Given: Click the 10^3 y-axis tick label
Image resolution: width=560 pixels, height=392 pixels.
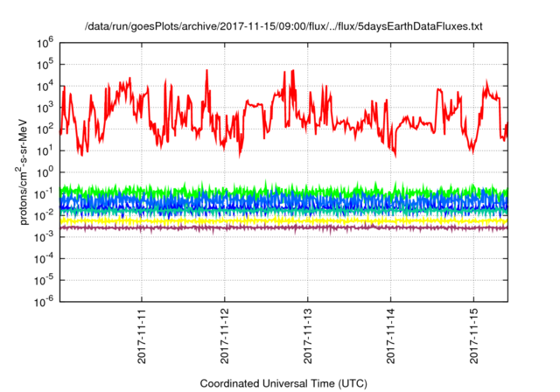Looking at the screenshot, I should tap(45, 107).
